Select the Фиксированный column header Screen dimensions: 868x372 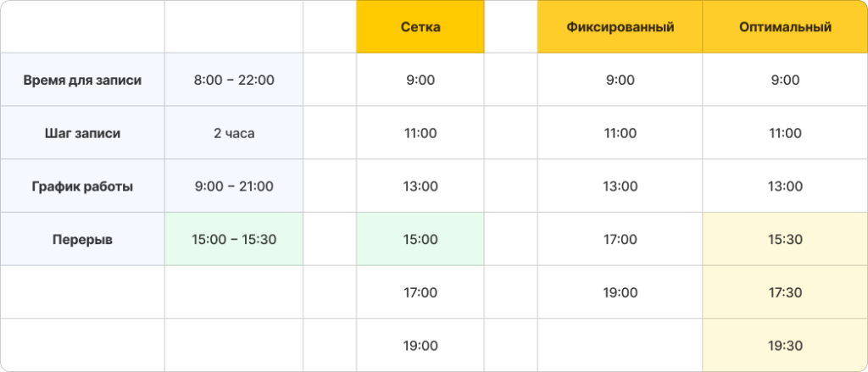click(620, 27)
